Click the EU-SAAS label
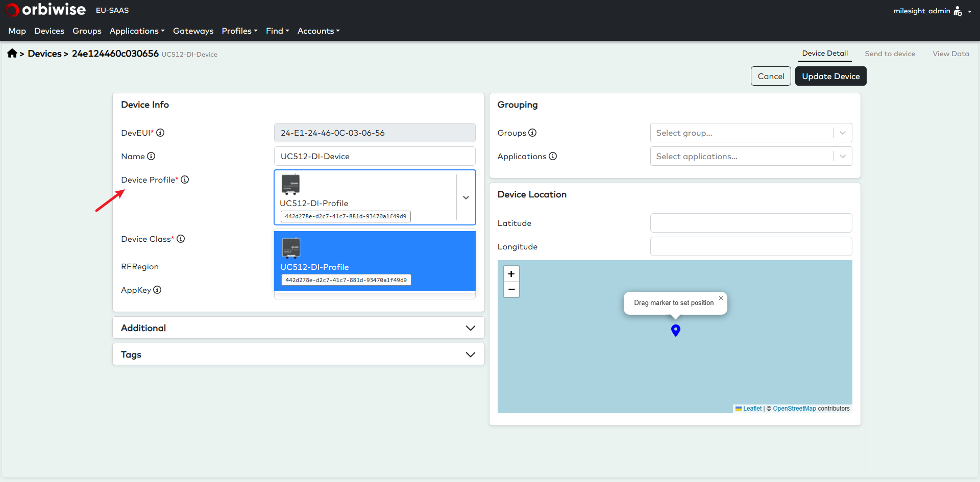Image resolution: width=980 pixels, height=482 pixels. (112, 10)
